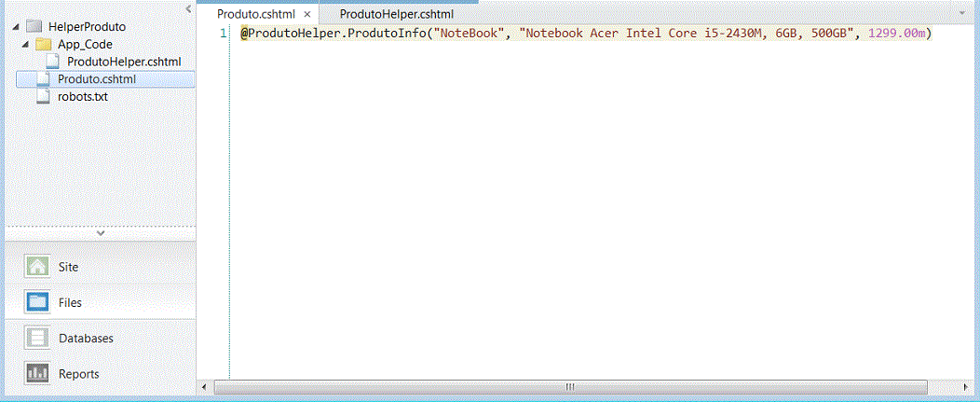Go to the Files workspace label

[70, 302]
